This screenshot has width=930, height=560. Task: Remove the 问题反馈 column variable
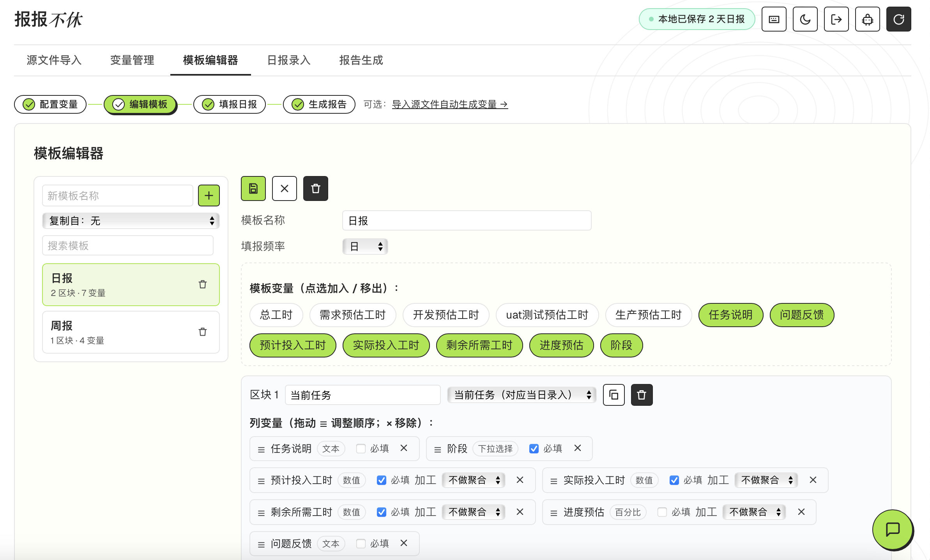coord(404,543)
